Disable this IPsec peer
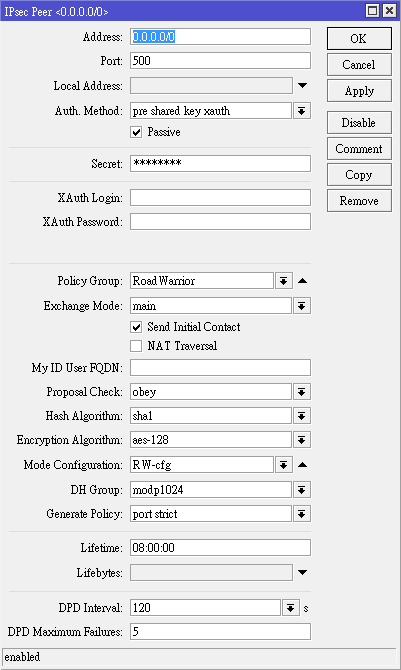 pyautogui.click(x=359, y=123)
